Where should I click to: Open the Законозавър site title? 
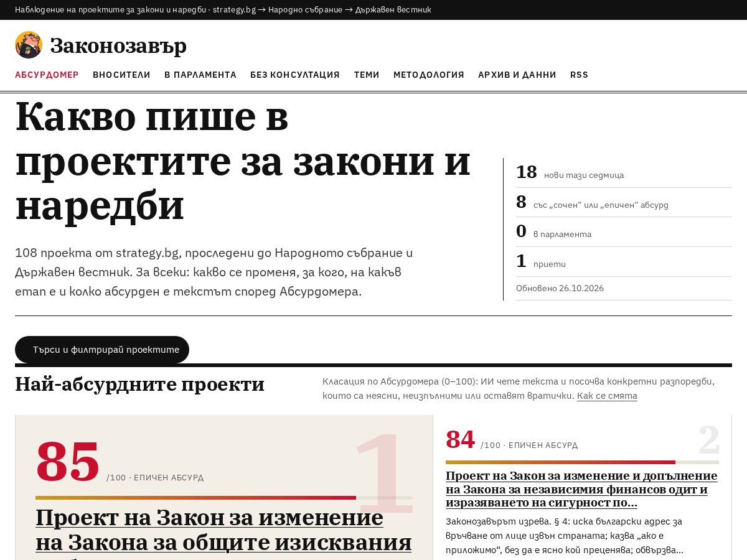coord(118,45)
